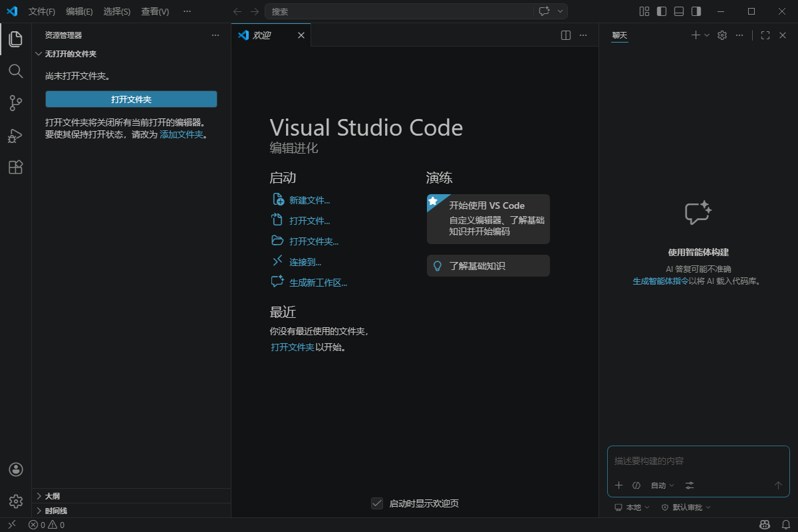Uncheck show welcome page on startup

(x=377, y=503)
